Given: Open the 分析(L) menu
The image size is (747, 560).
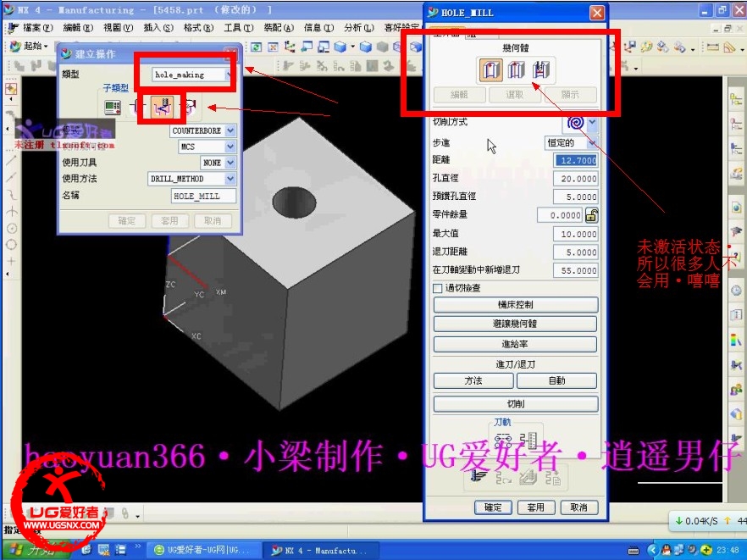Looking at the screenshot, I should pyautogui.click(x=359, y=28).
